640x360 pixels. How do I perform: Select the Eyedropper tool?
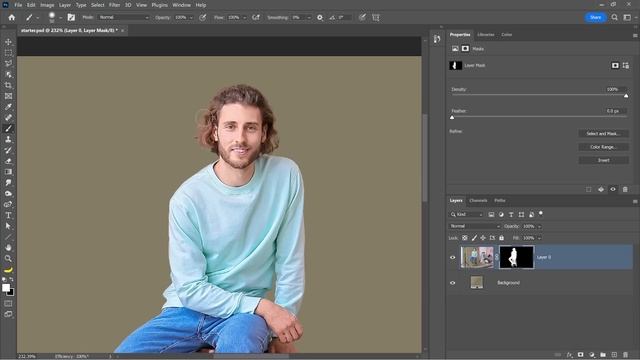tap(8, 107)
